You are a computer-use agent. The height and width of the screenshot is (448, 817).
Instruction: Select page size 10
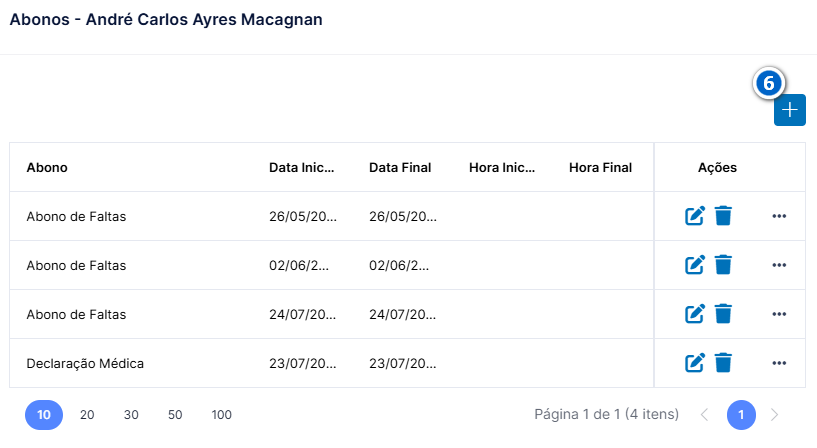[x=44, y=415]
